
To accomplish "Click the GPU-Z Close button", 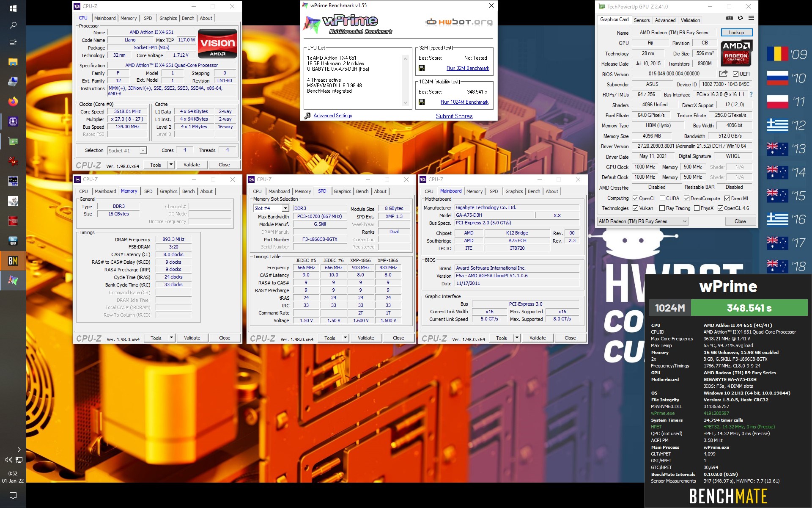I will click(x=740, y=221).
